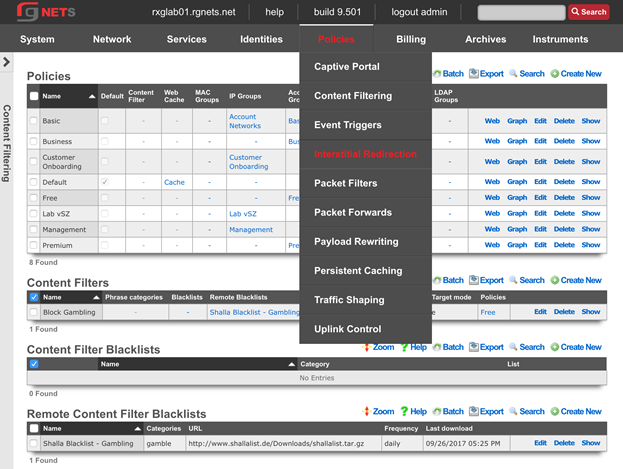Click Export in Remote Content Filter Blacklists
Screen dimensions: 623x469
(x=486, y=411)
